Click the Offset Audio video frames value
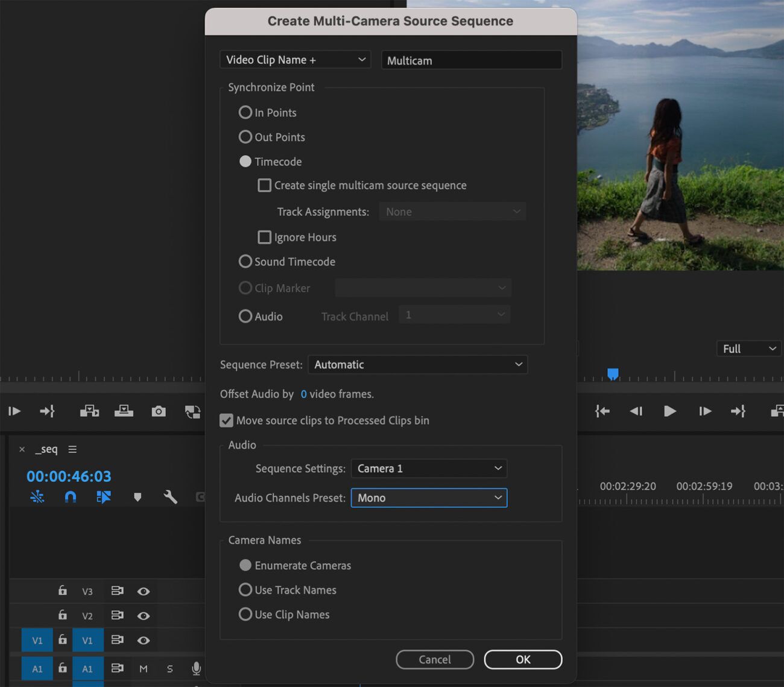 point(303,394)
